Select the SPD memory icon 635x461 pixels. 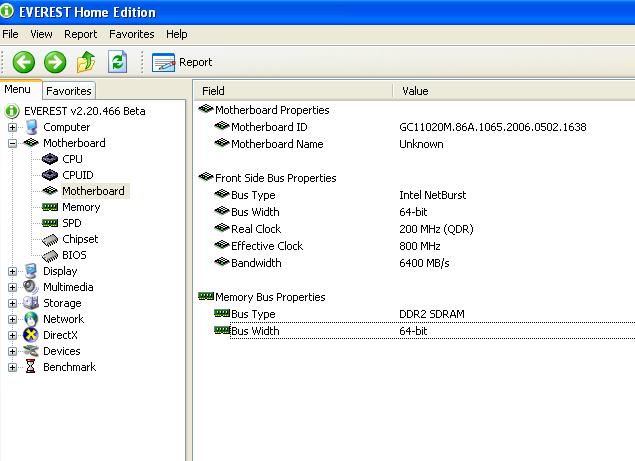click(50, 223)
